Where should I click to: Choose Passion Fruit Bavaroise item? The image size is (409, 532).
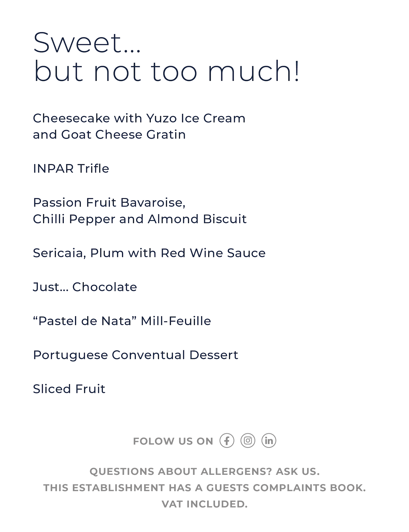[109, 203]
